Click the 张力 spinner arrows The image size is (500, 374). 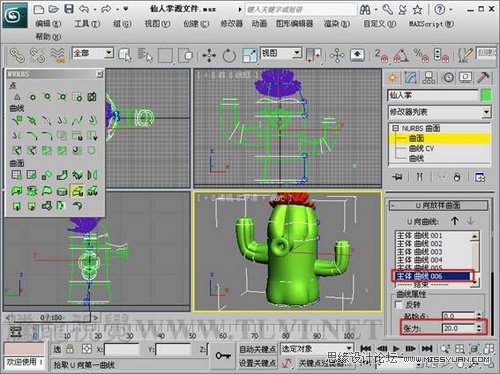pyautogui.click(x=479, y=328)
